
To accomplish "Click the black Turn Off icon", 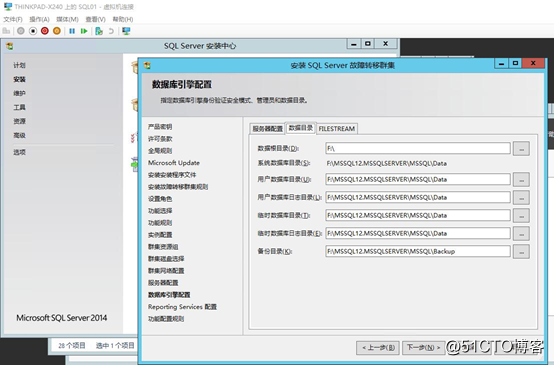I will coord(33,31).
